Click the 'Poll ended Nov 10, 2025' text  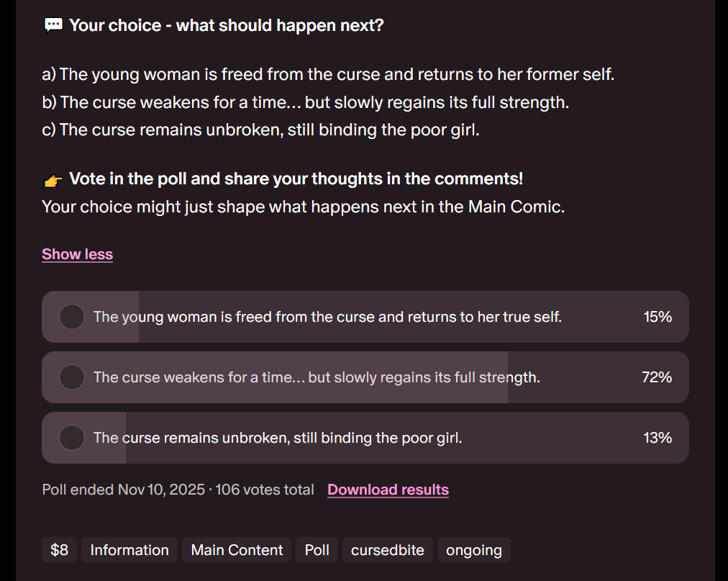point(124,490)
